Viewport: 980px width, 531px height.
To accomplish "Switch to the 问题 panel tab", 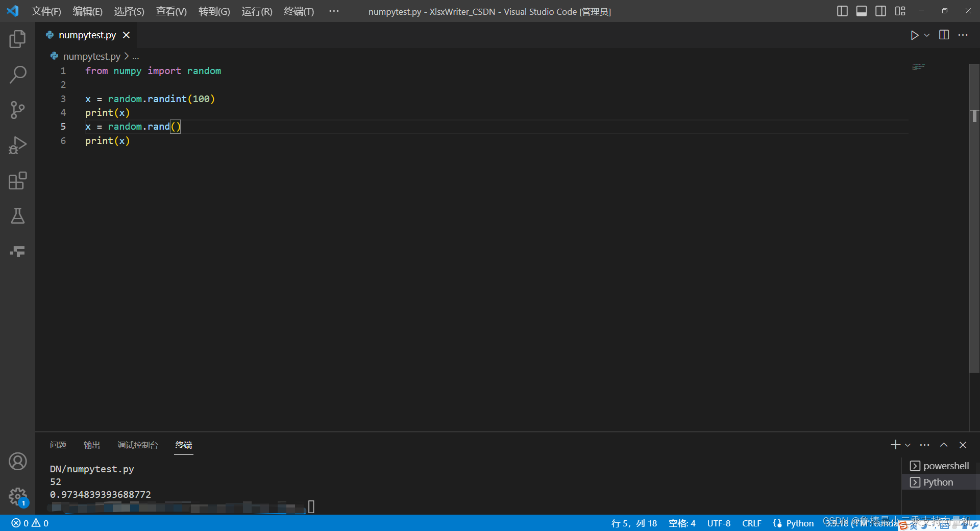I will click(x=58, y=445).
